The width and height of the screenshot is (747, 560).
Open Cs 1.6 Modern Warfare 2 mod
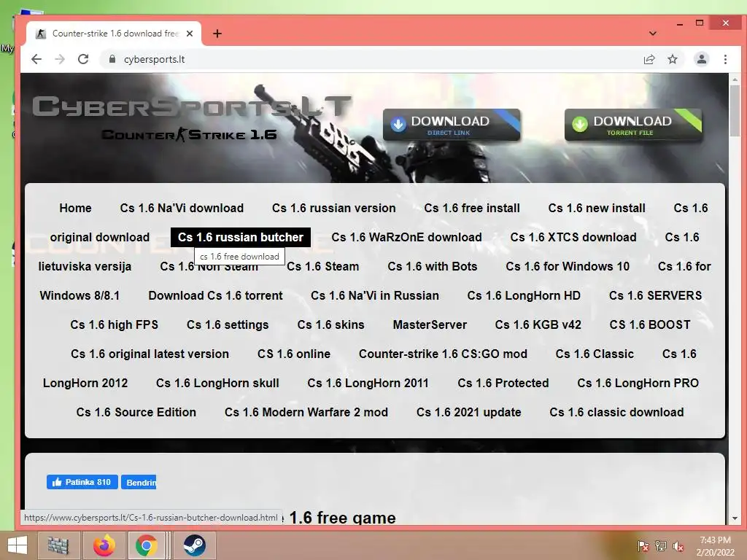click(x=306, y=412)
